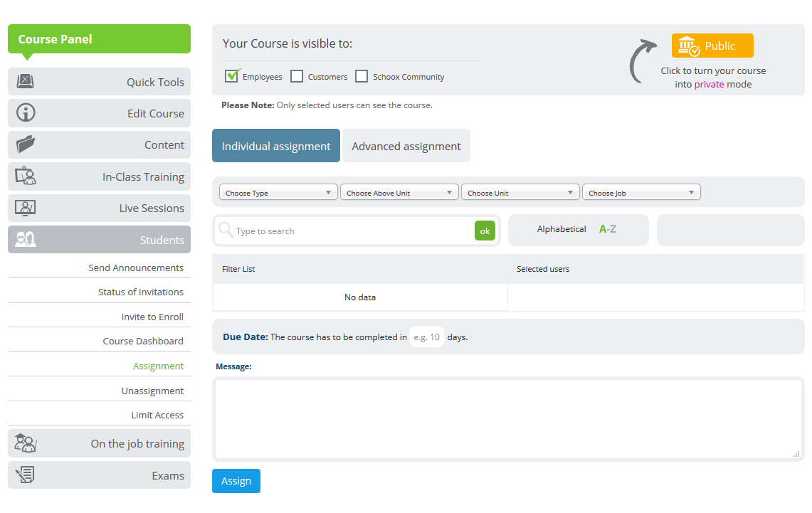The width and height of the screenshot is (812, 513).
Task: Click the Students people icon
Action: 26,239
